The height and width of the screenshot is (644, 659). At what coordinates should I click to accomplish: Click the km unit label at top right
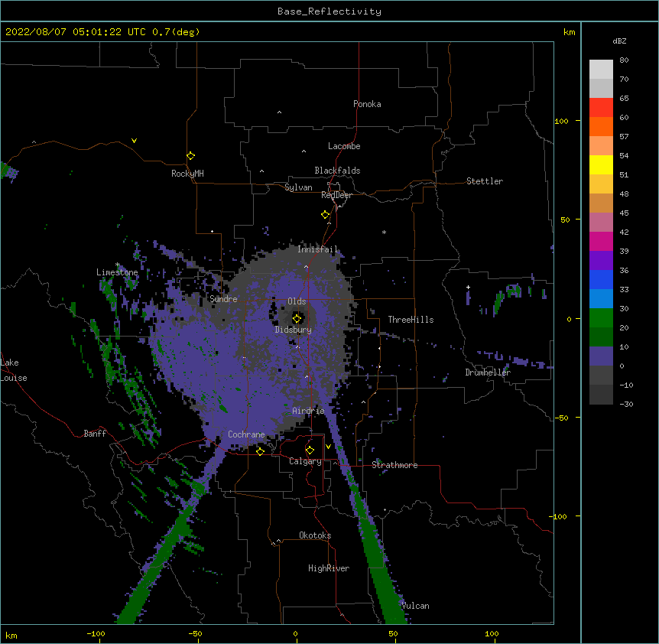569,32
